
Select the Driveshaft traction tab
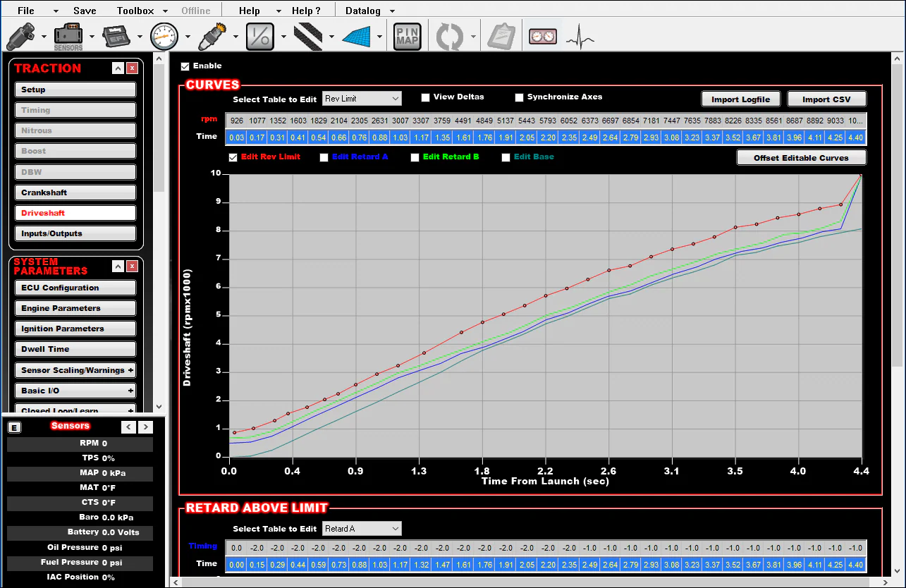click(x=75, y=212)
